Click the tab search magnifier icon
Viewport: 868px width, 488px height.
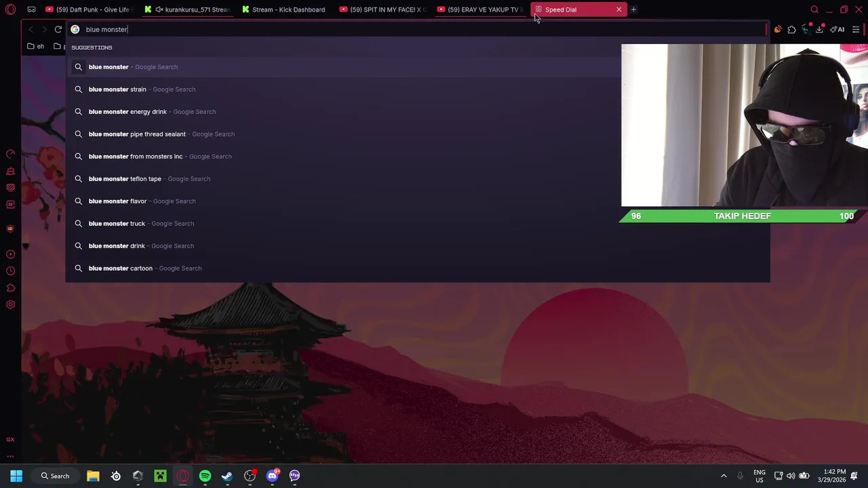(x=814, y=9)
